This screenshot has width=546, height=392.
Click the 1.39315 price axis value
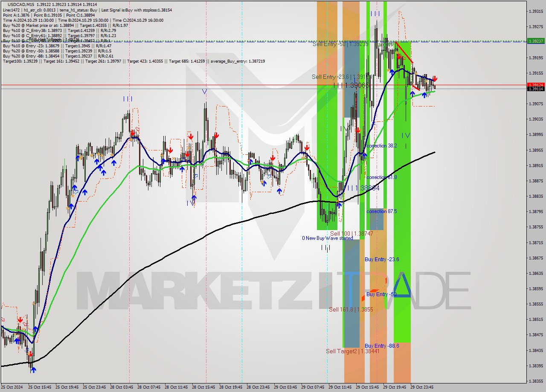click(x=536, y=11)
